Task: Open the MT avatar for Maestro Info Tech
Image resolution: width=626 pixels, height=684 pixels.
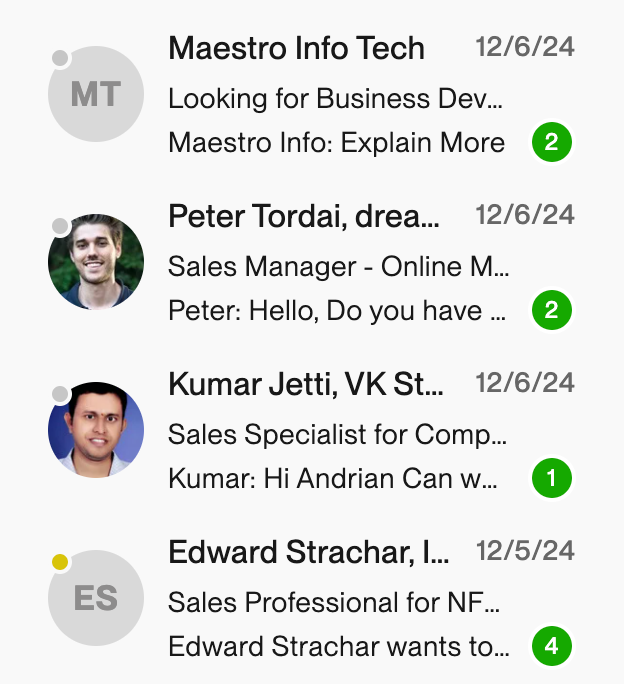Action: [x=96, y=94]
